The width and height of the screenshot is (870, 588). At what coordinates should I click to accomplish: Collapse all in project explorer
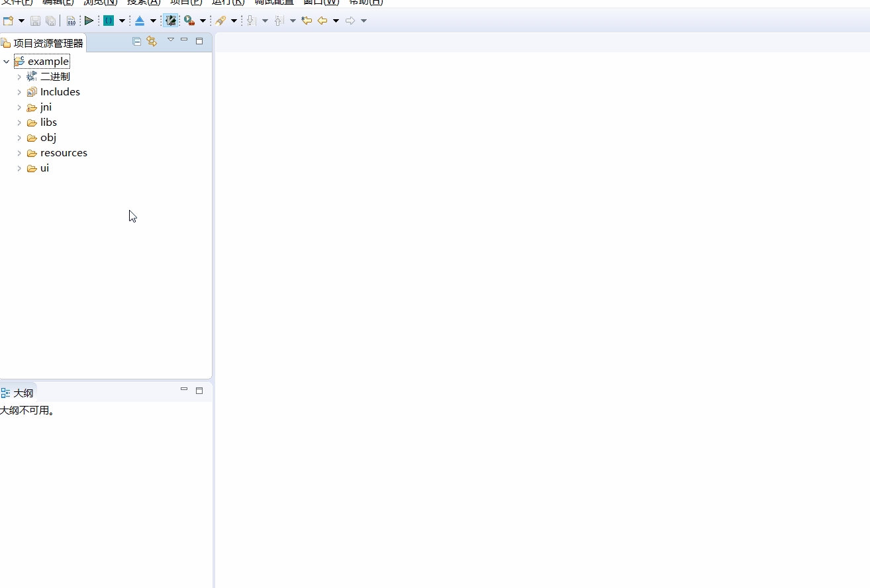pos(137,41)
